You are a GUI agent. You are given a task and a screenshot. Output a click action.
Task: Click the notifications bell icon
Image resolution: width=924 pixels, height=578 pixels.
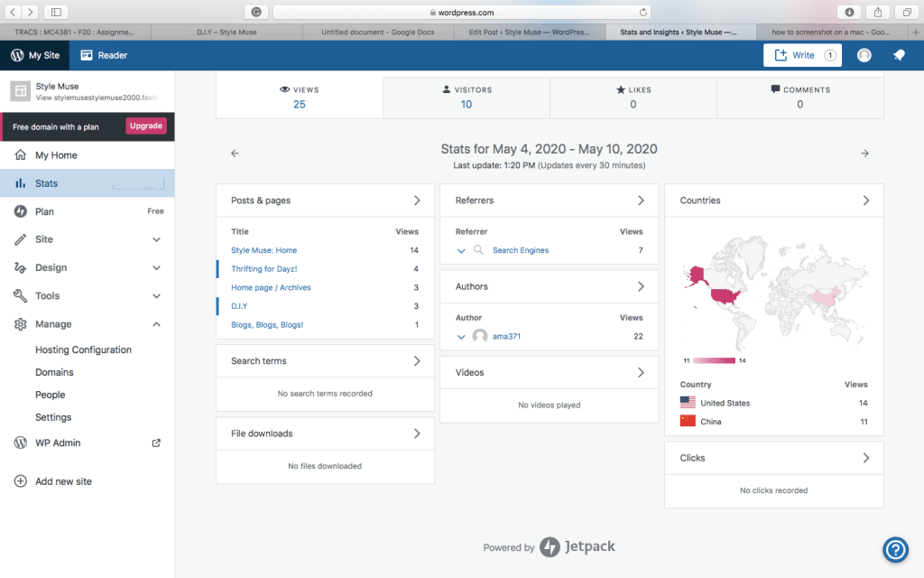(899, 55)
